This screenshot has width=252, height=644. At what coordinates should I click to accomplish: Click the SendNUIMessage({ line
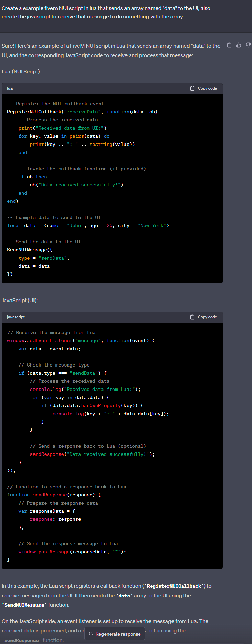[x=30, y=250]
